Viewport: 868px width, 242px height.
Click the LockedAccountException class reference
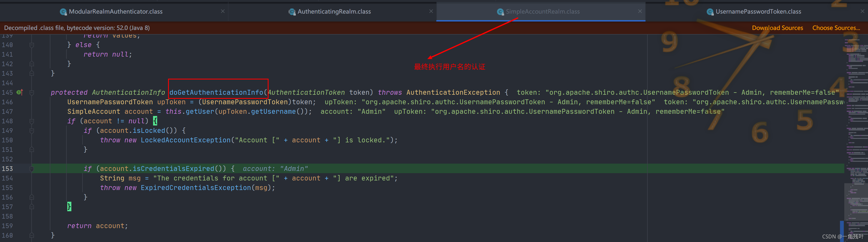pos(186,140)
